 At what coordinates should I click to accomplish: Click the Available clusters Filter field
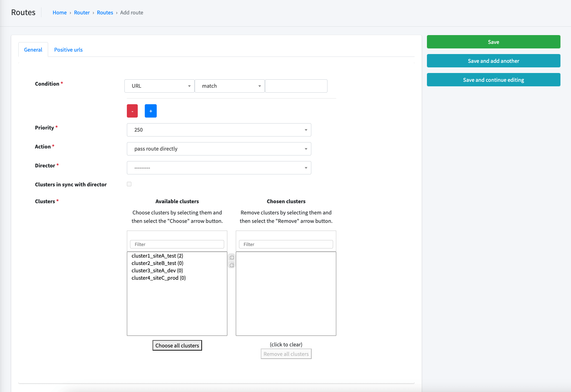177,244
